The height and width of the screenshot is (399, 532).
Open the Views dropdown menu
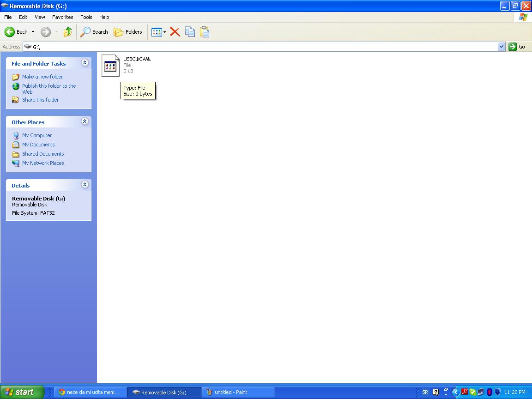tap(158, 32)
